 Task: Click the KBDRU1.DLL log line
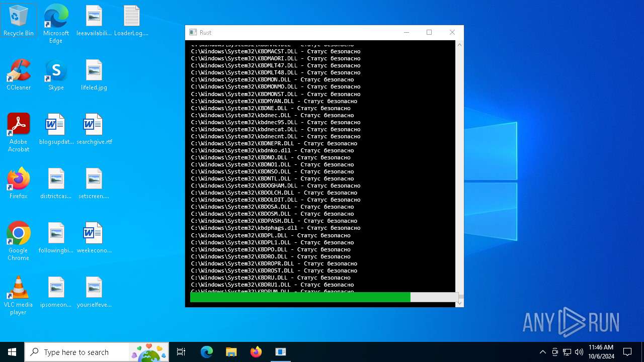[272, 285]
